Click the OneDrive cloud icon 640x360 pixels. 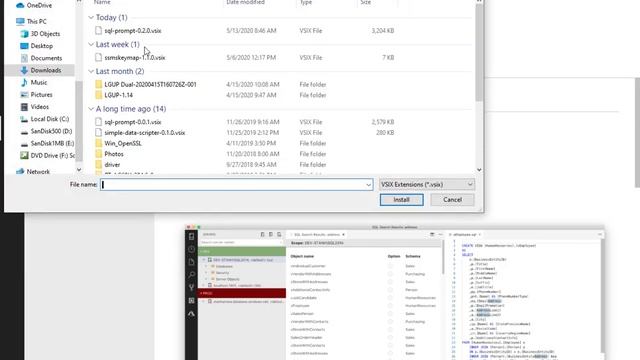coord(20,5)
